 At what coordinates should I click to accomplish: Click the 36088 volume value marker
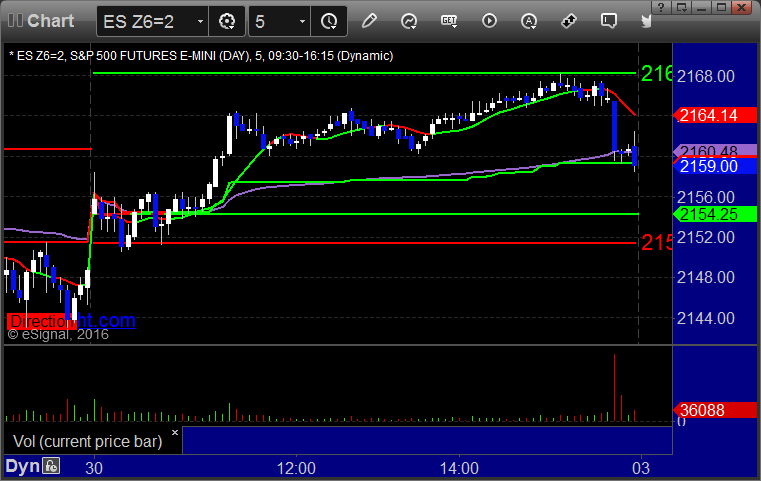pyautogui.click(x=715, y=410)
